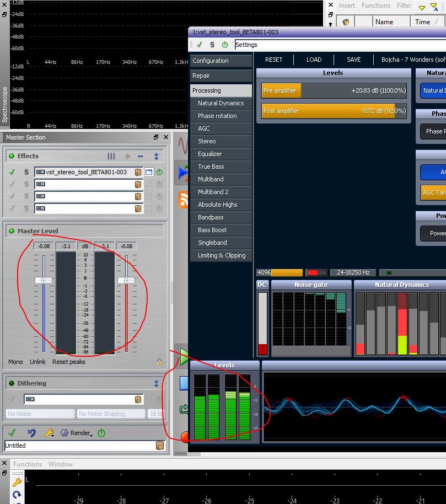
Task: Click the RESET button in Stereo Tool
Action: click(274, 60)
